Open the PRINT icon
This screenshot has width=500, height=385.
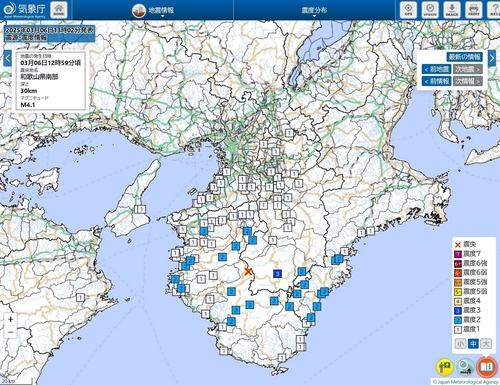point(473,10)
